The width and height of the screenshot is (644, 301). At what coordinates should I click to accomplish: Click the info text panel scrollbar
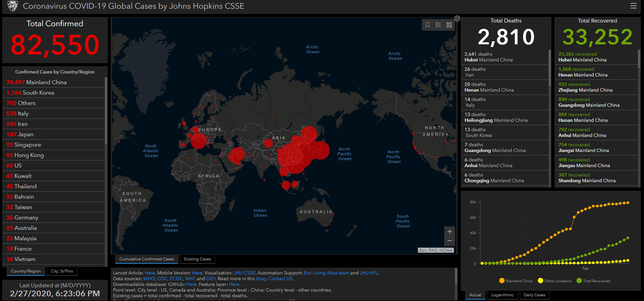tap(456, 276)
